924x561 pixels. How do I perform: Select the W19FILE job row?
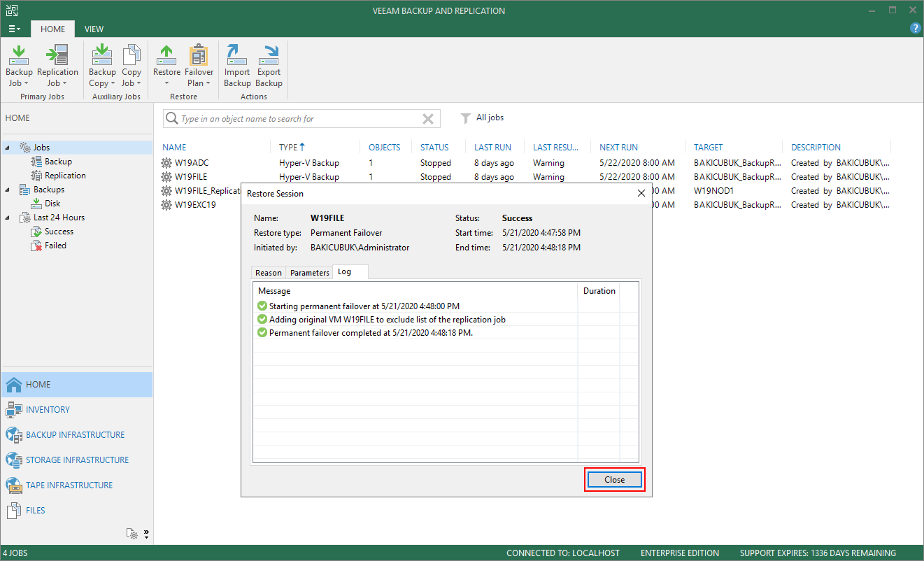tap(525, 177)
